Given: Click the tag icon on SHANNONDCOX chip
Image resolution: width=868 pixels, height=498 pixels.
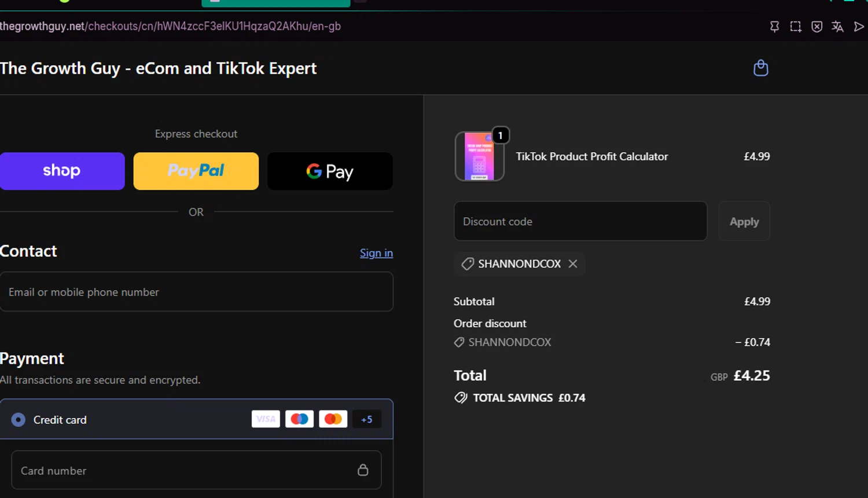Looking at the screenshot, I should click(x=468, y=264).
